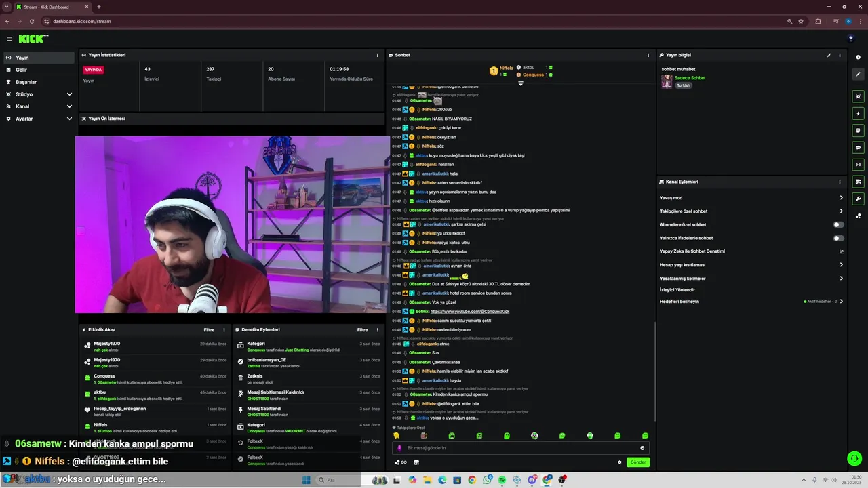868x488 pixels.
Task: Click the Sadece Sohbet category link
Action: pyautogui.click(x=690, y=78)
